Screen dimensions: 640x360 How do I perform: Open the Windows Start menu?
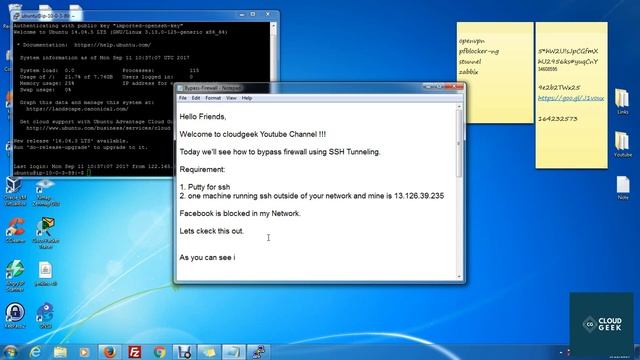point(10,351)
